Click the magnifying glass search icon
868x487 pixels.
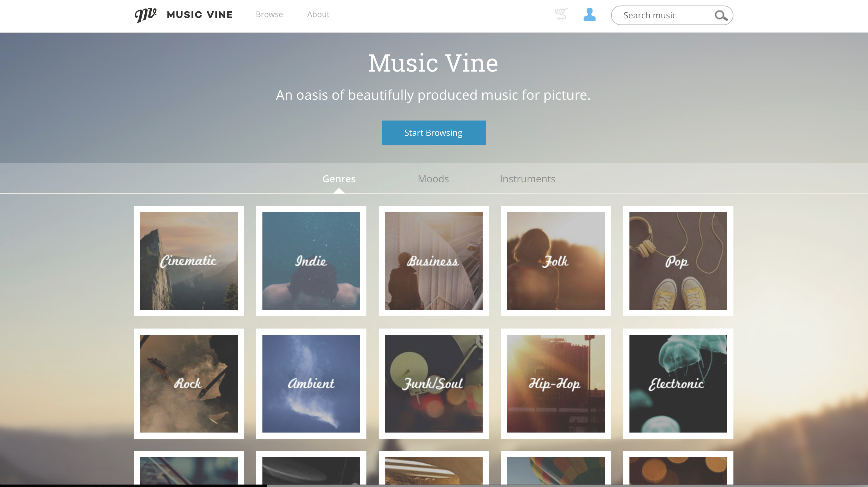pyautogui.click(x=721, y=16)
